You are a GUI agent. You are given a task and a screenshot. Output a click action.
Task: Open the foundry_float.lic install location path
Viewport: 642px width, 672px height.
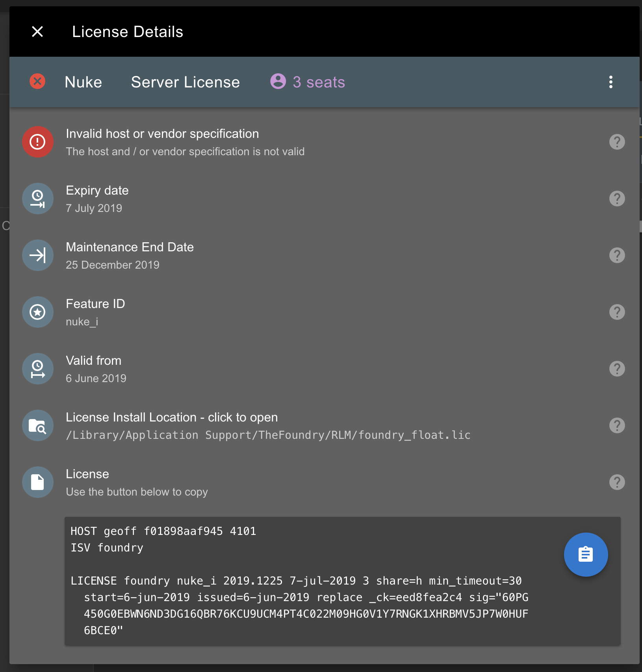point(268,435)
